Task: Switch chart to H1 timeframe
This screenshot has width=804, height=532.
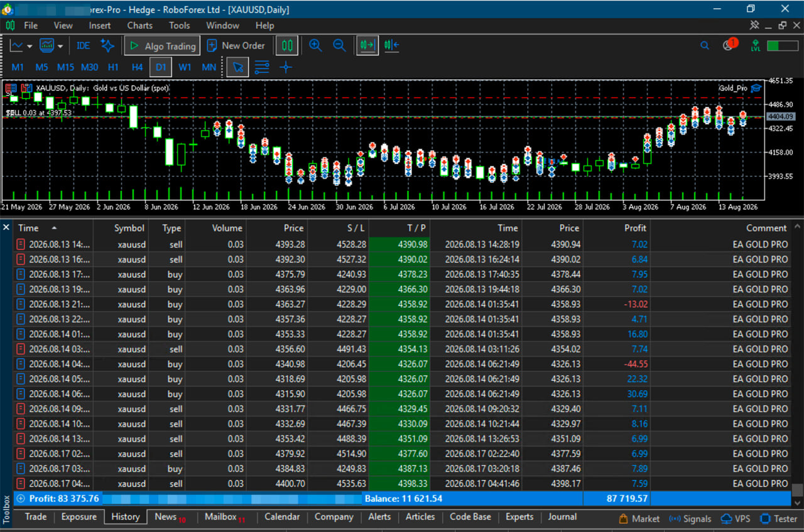Action: pos(113,67)
